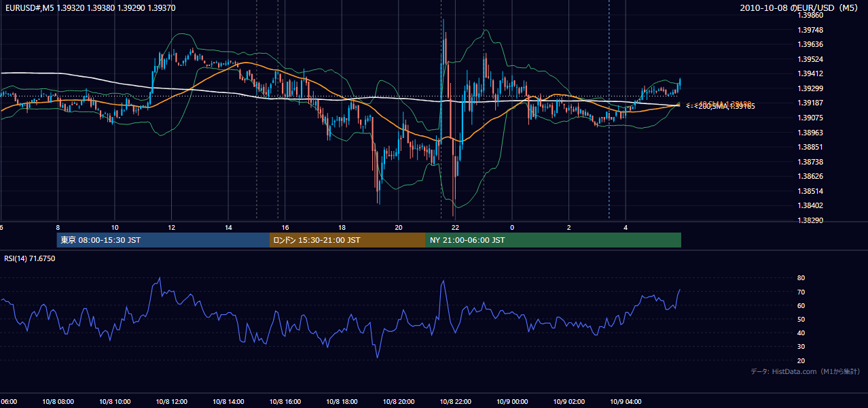Click bottom time label 10/8 14:00
Screen dimensions: 868x408
pyautogui.click(x=228, y=402)
